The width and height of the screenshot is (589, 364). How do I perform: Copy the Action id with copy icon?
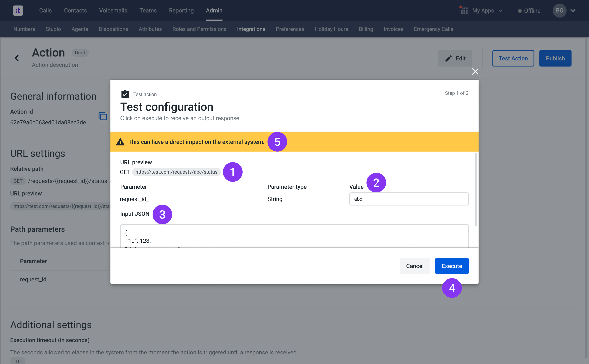103,116
